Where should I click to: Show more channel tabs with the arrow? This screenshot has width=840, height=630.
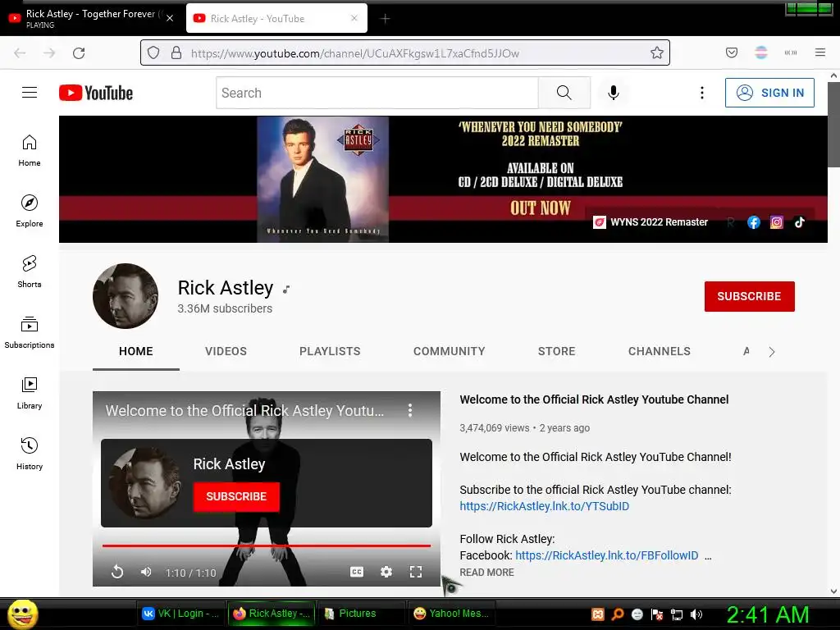[x=771, y=352]
